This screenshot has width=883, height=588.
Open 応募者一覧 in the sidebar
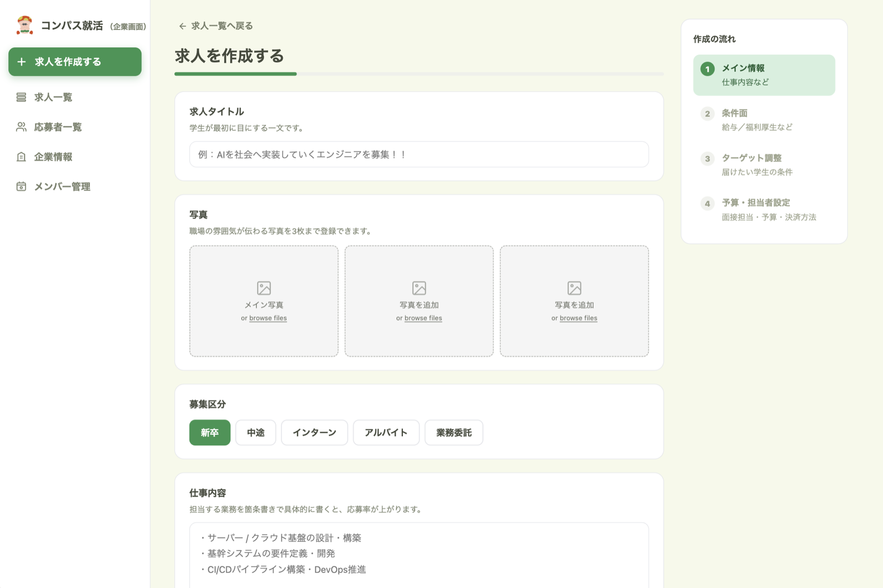75,127
